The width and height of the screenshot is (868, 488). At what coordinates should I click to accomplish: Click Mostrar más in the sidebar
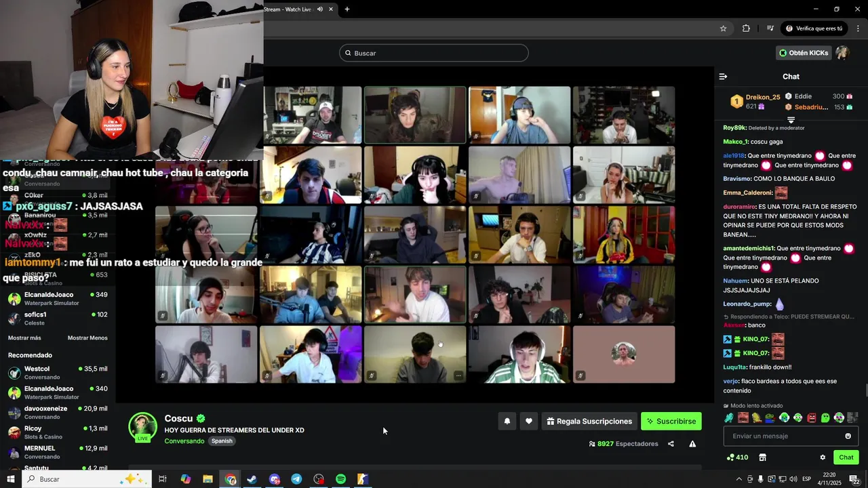click(24, 338)
